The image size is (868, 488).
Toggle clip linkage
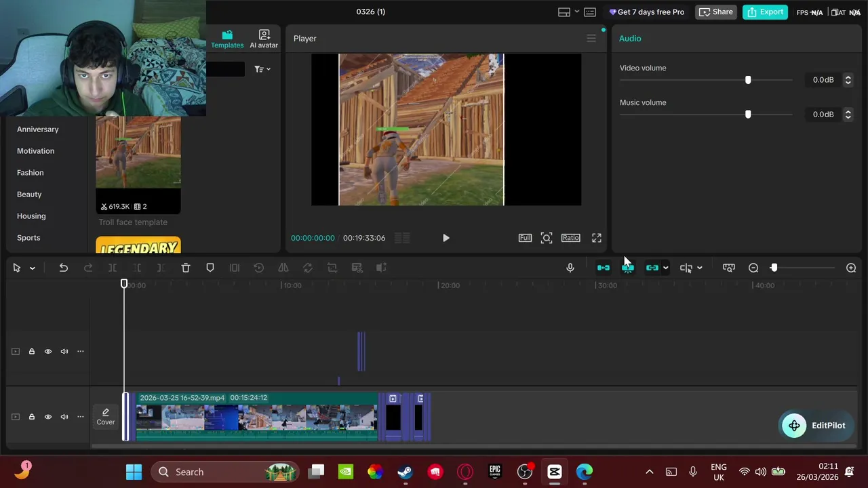click(652, 268)
